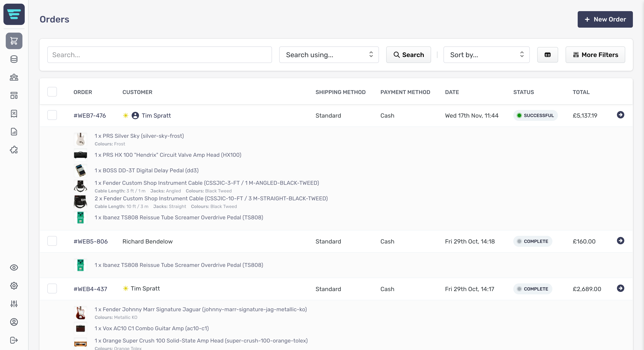The height and width of the screenshot is (350, 644).
Task: Open the database stack icon in sidebar
Action: [x=14, y=59]
